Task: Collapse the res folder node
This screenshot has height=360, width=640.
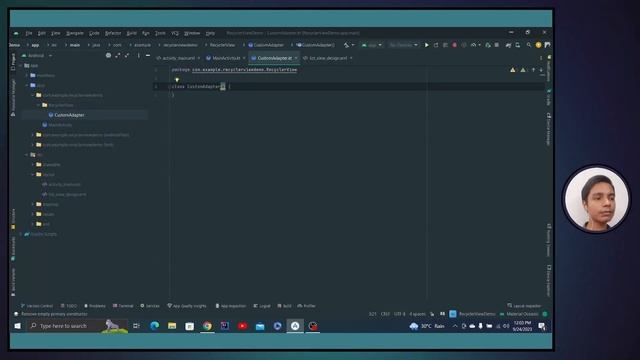Action: 27,155
